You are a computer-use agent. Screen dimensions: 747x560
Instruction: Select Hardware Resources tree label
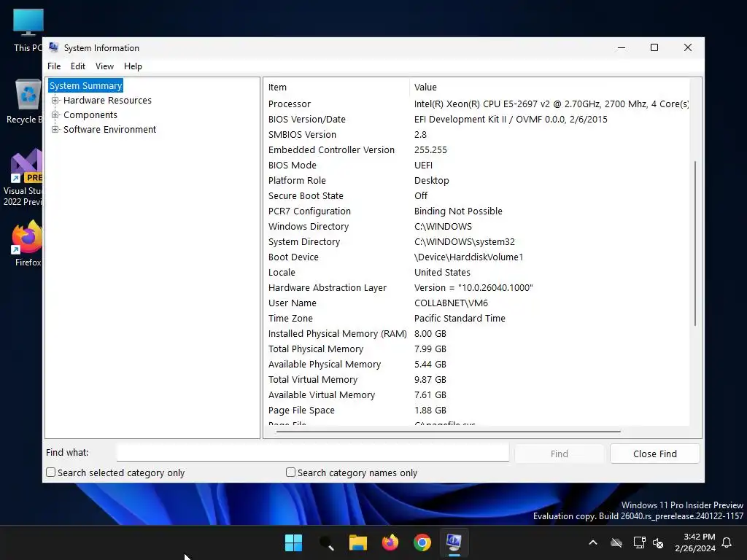click(108, 101)
